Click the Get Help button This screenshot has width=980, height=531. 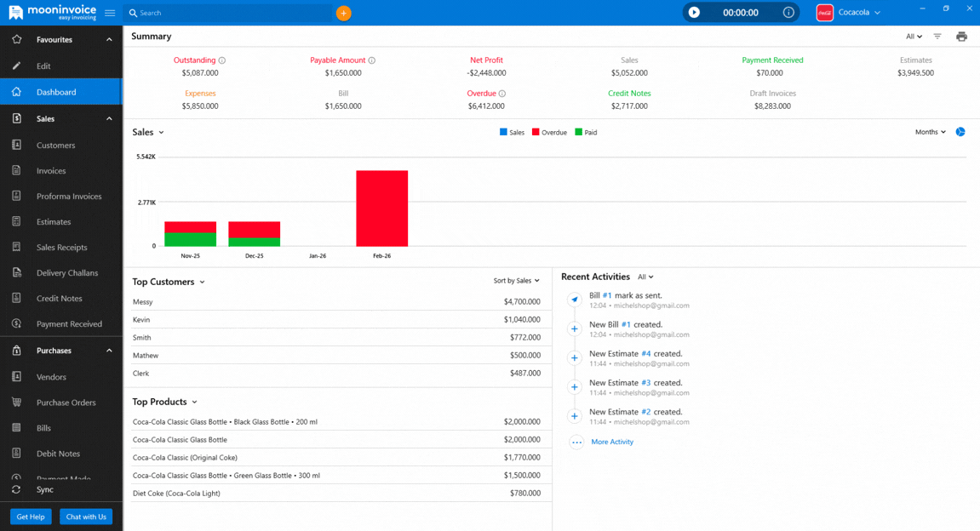pos(31,517)
